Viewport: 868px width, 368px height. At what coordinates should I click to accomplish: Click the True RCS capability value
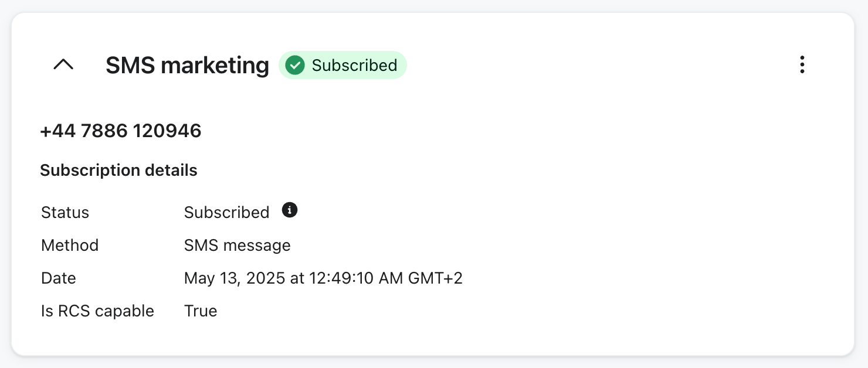pos(201,311)
